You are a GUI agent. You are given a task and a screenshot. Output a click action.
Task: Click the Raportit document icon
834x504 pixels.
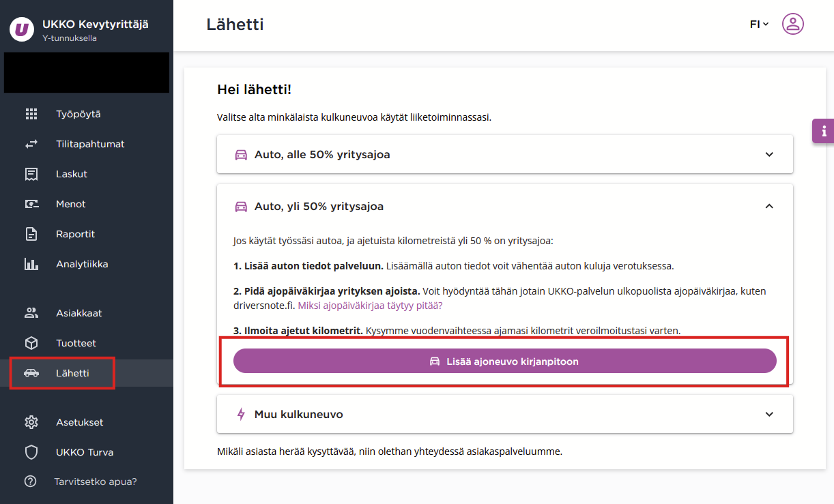31,234
